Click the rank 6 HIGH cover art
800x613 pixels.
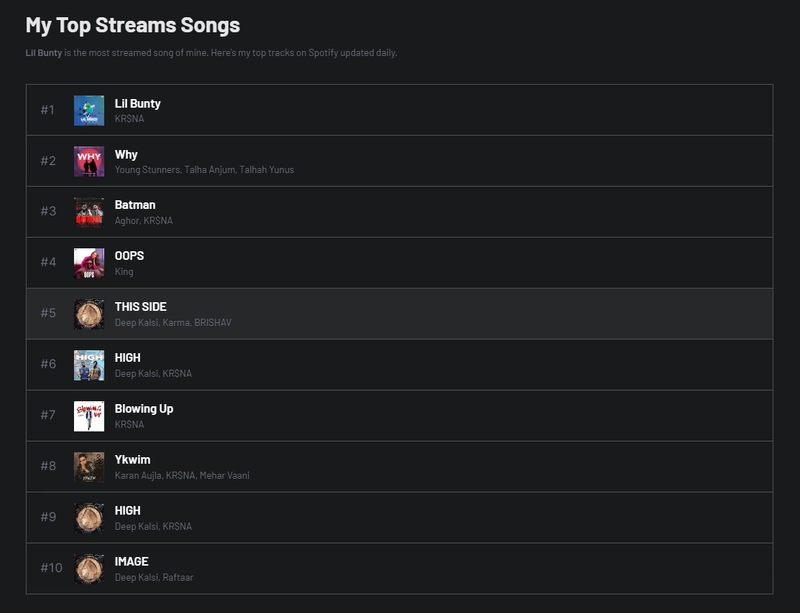[89, 365]
